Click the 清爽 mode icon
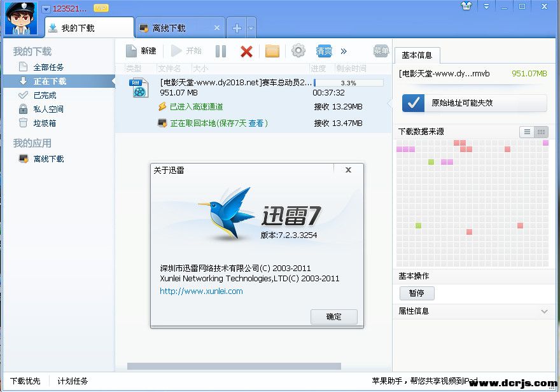This screenshot has width=560, height=392. tap(324, 51)
